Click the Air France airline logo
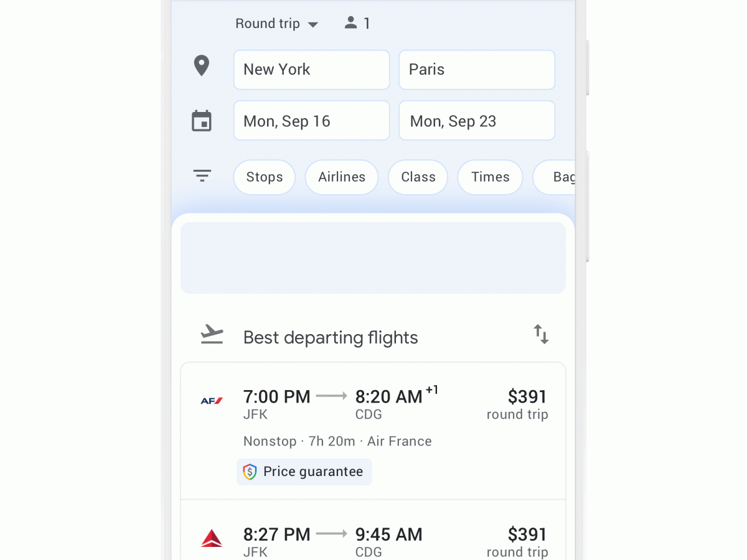This screenshot has height=560, width=747. click(212, 401)
